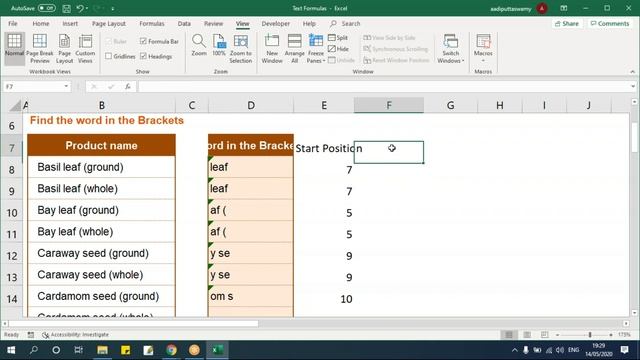Switch to Normal workbook view
The width and height of the screenshot is (640, 360).
tap(14, 49)
